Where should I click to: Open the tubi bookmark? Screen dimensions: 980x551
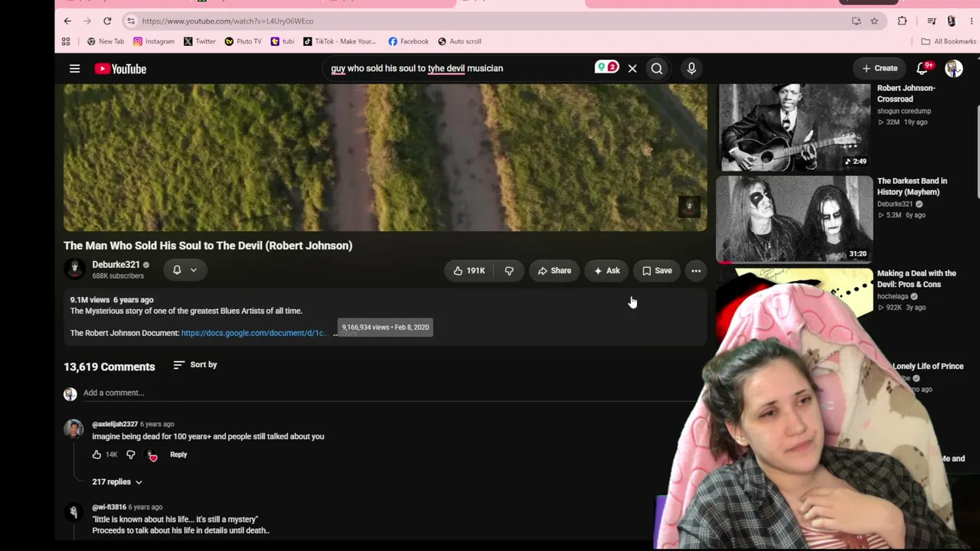point(283,41)
